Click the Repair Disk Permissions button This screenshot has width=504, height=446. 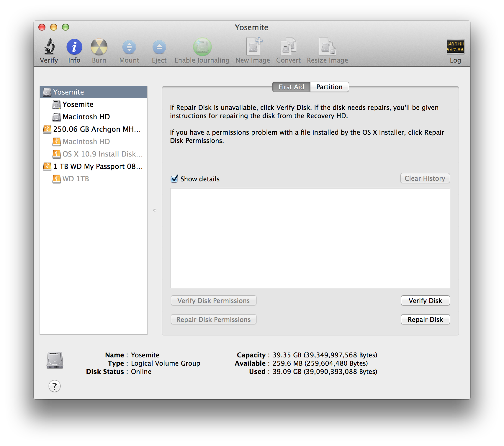tap(214, 320)
